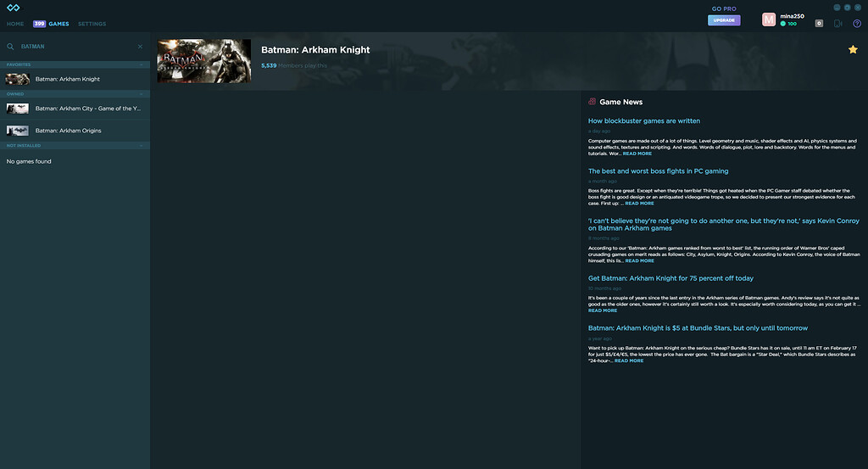Image resolution: width=868 pixels, height=469 pixels.
Task: Open the Settings tab
Action: coord(92,24)
